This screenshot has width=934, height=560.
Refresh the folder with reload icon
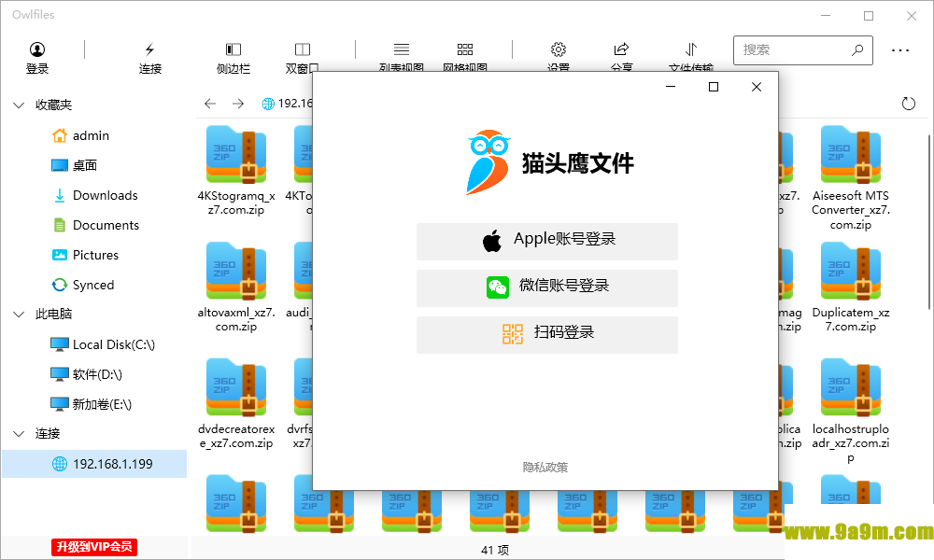(x=909, y=104)
